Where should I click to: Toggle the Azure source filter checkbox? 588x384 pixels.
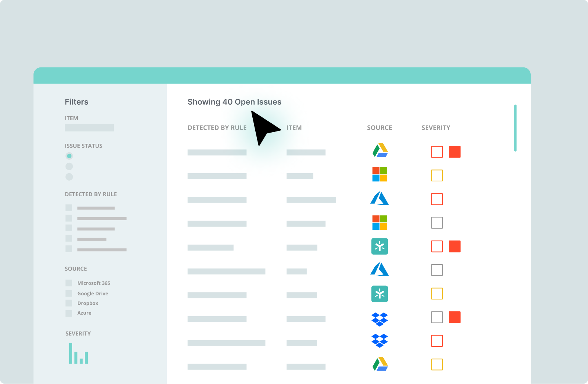69,313
